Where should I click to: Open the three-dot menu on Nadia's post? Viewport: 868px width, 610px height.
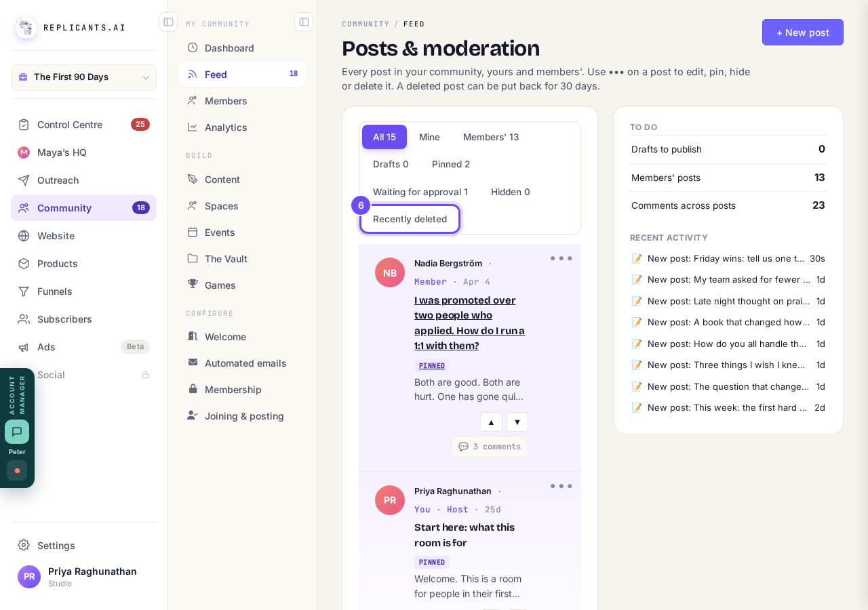coord(561,258)
